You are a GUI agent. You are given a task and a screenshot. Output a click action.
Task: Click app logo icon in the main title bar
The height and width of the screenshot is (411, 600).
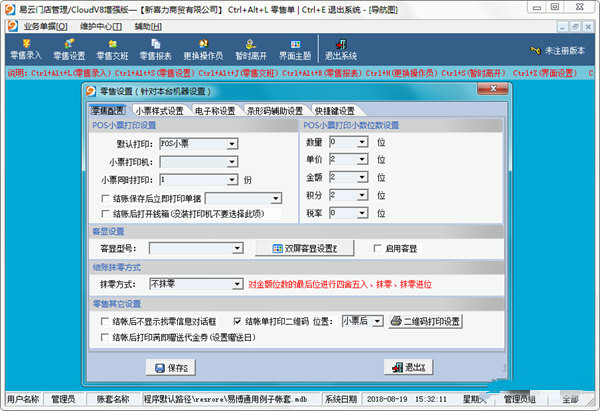(x=10, y=9)
